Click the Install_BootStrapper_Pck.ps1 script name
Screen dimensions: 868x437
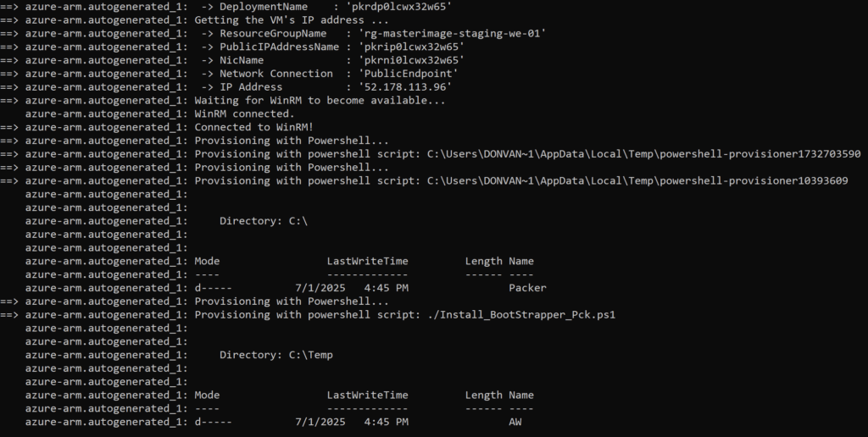(x=520, y=315)
